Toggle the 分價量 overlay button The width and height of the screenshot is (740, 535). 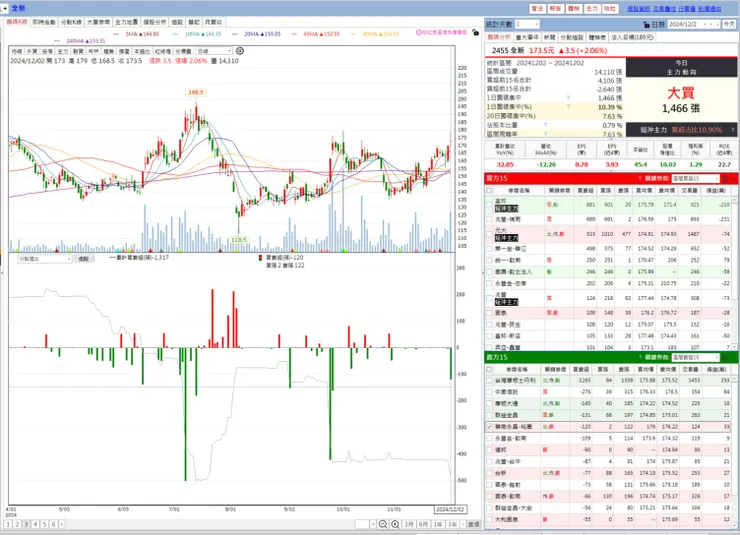(183, 51)
